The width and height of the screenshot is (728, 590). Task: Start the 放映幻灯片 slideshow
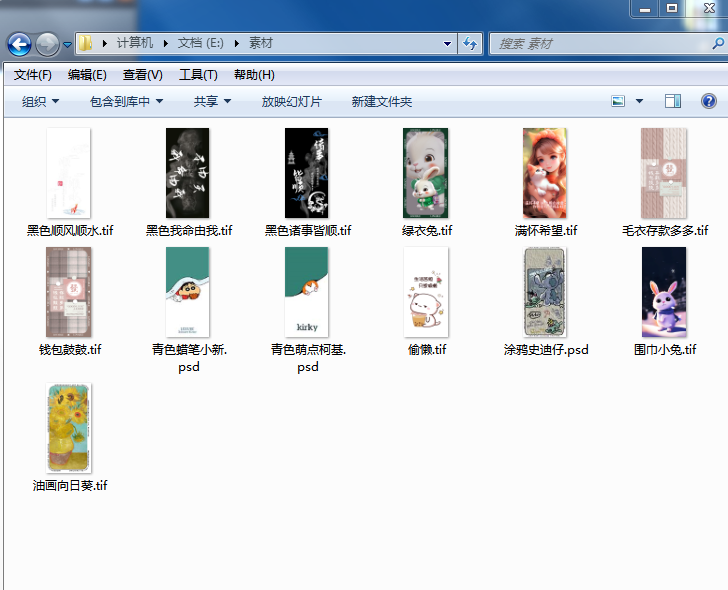[x=292, y=101]
